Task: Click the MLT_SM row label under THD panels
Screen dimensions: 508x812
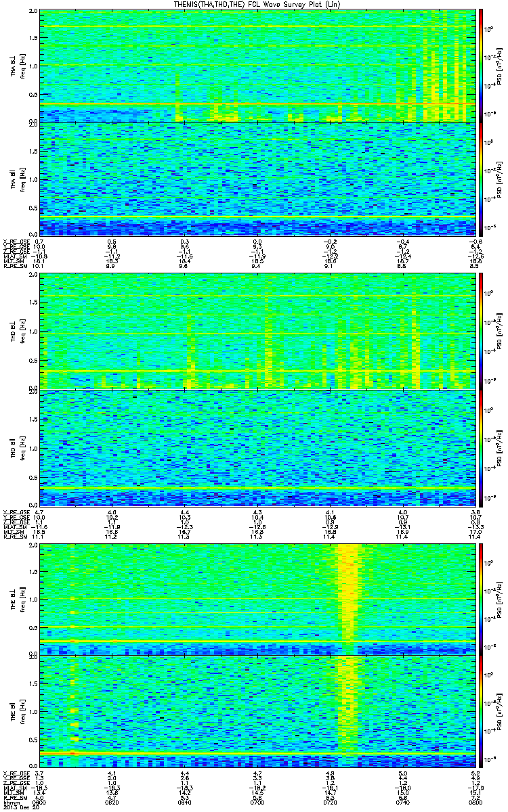Action: point(14,533)
